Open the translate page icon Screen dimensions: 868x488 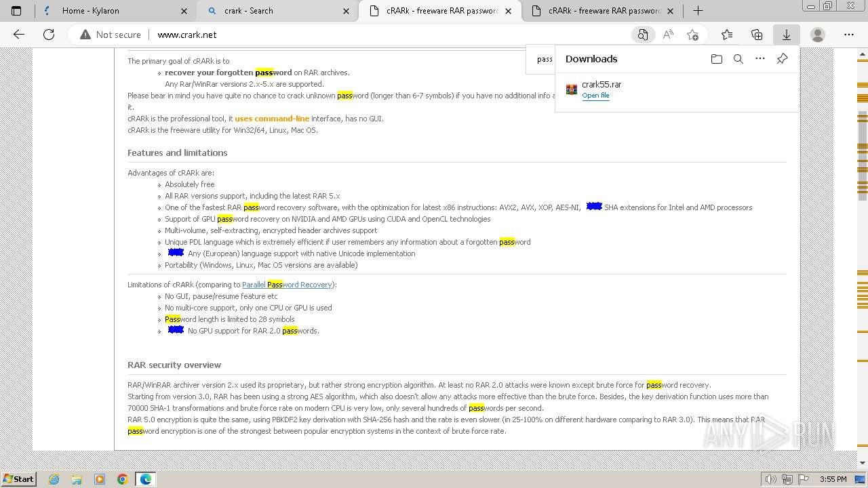(642, 35)
